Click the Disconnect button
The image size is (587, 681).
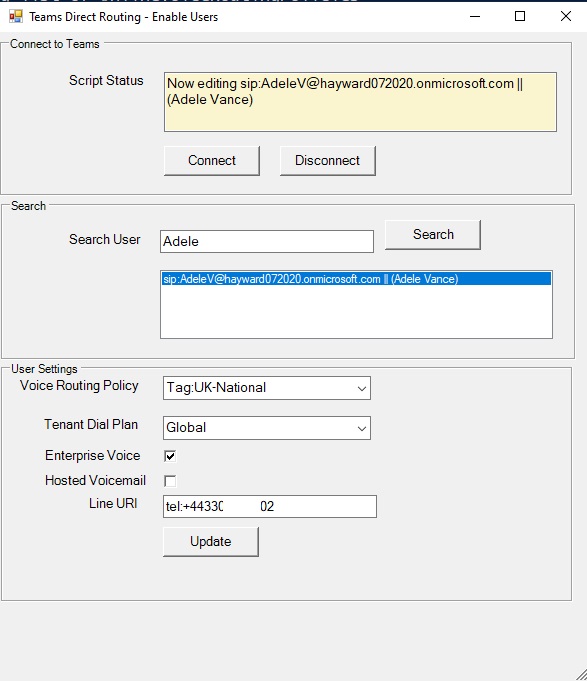click(328, 161)
